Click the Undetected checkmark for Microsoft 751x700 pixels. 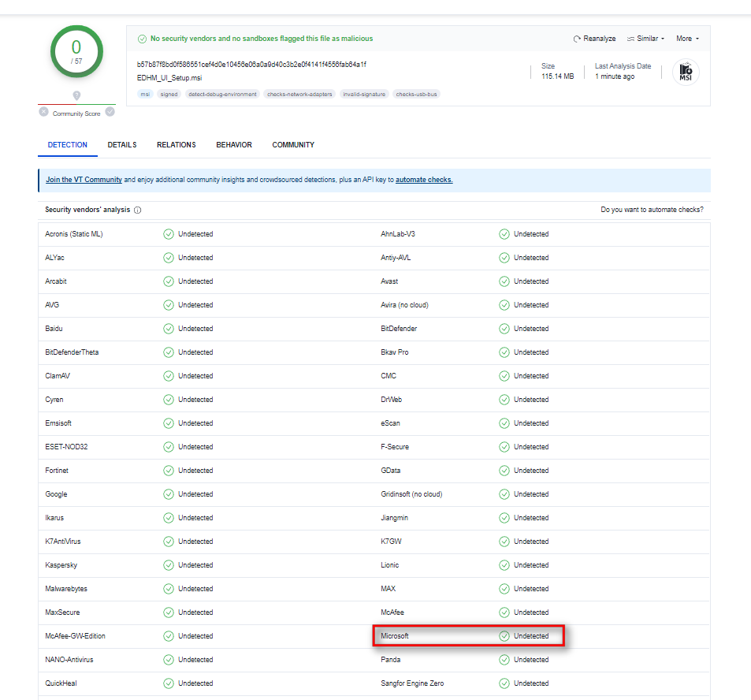click(x=504, y=635)
